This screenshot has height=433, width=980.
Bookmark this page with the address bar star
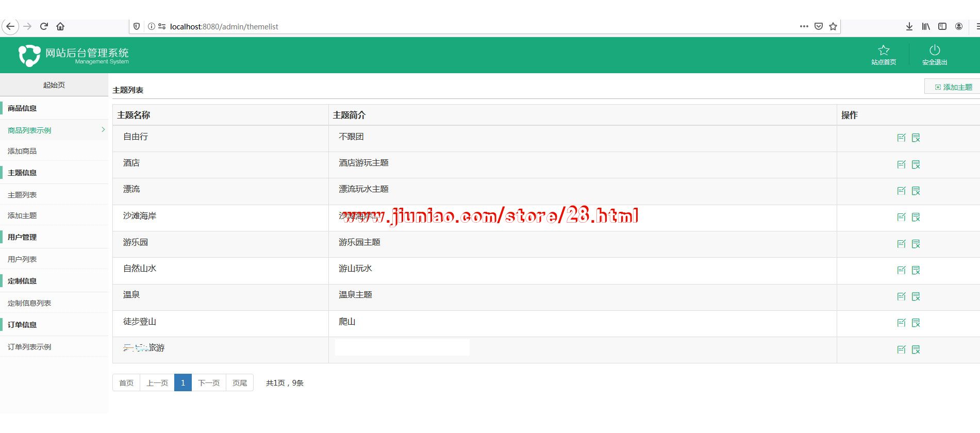click(x=833, y=26)
